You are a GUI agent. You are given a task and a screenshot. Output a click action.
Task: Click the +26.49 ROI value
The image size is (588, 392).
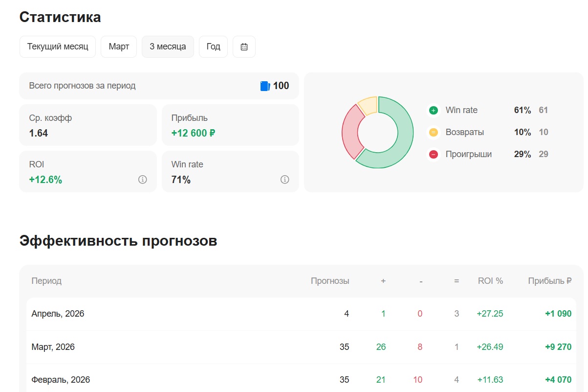coord(490,347)
